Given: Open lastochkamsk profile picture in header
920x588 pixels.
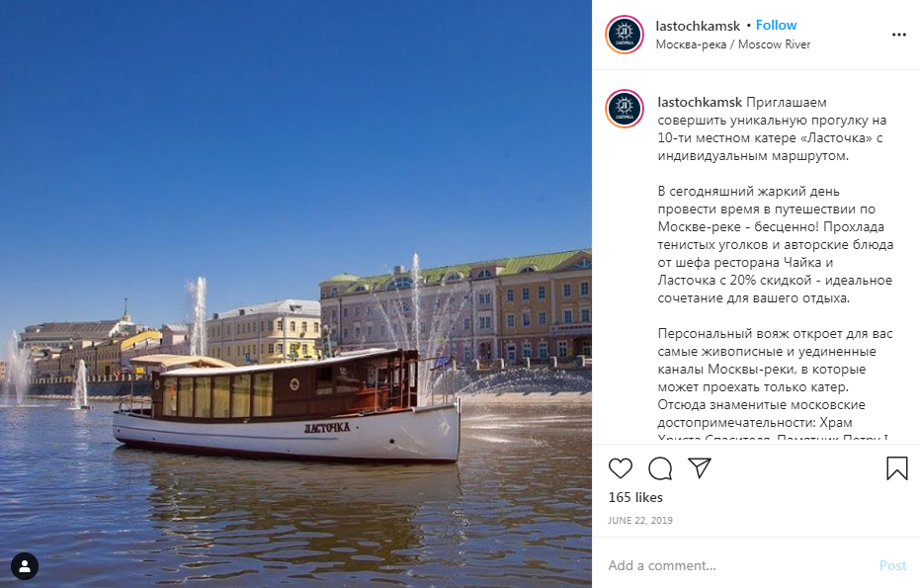Looking at the screenshot, I should point(625,35).
